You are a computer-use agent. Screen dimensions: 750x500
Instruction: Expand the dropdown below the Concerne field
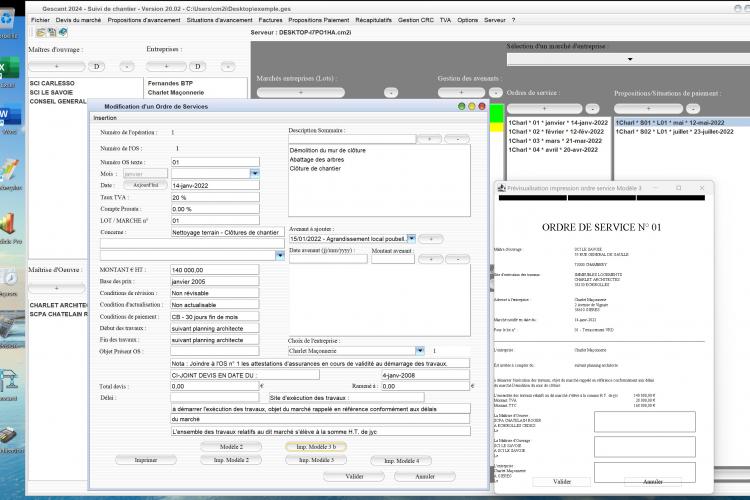click(280, 256)
